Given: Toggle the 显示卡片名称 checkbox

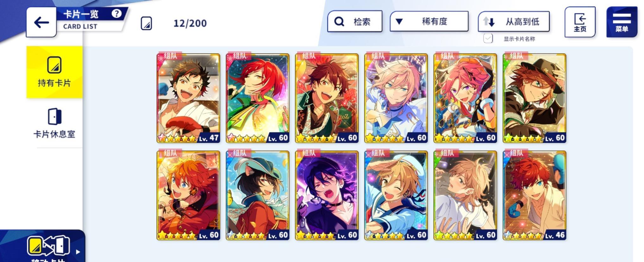Looking at the screenshot, I should click(x=488, y=39).
